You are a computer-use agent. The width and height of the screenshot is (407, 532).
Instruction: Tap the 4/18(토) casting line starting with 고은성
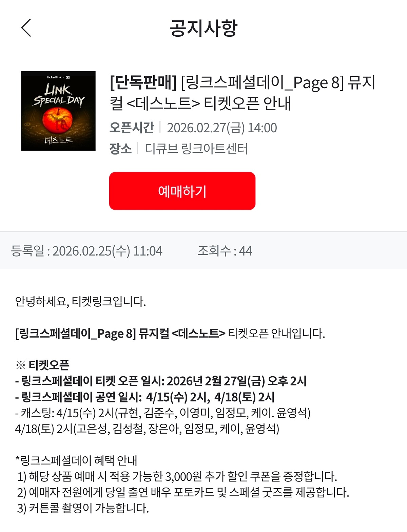[x=147, y=429]
